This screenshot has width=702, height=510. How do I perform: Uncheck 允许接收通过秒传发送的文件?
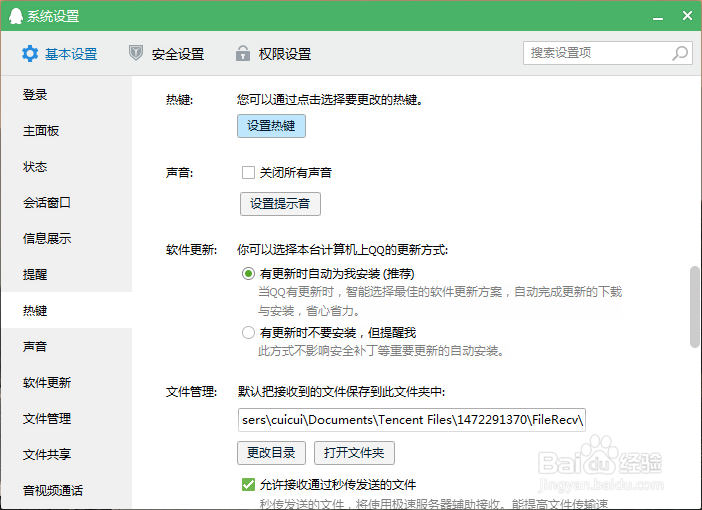pos(248,484)
